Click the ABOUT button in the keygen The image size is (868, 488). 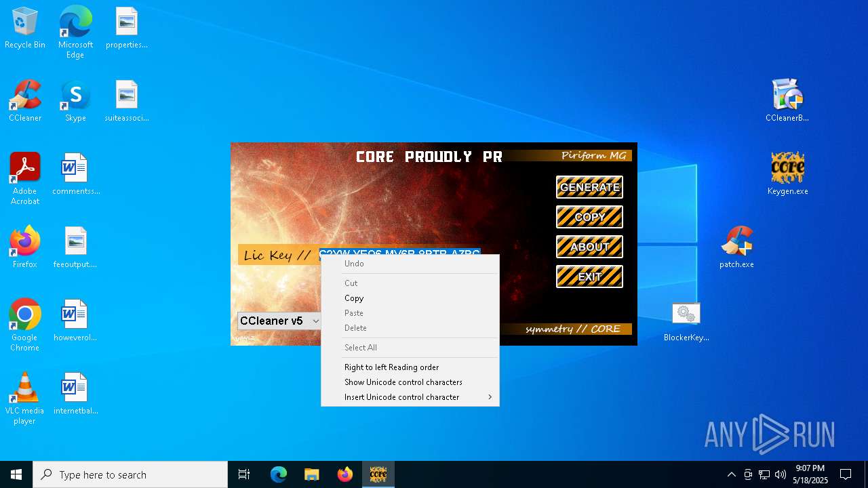[589, 247]
